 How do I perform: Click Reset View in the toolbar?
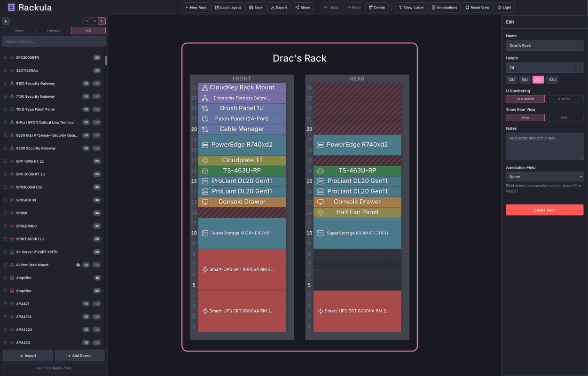point(477,8)
